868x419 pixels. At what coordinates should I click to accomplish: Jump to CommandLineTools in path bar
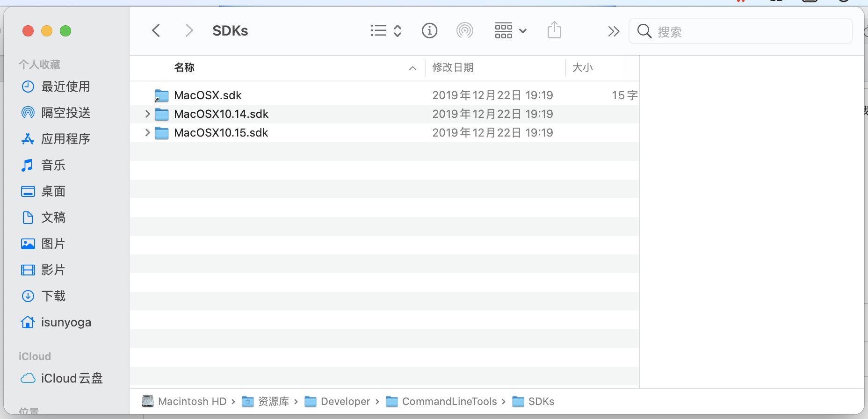449,401
